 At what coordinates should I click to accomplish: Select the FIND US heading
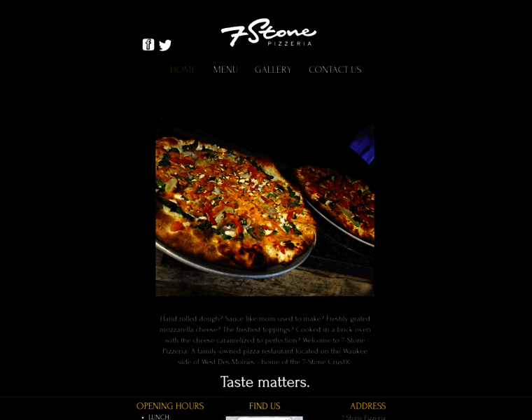click(x=265, y=406)
